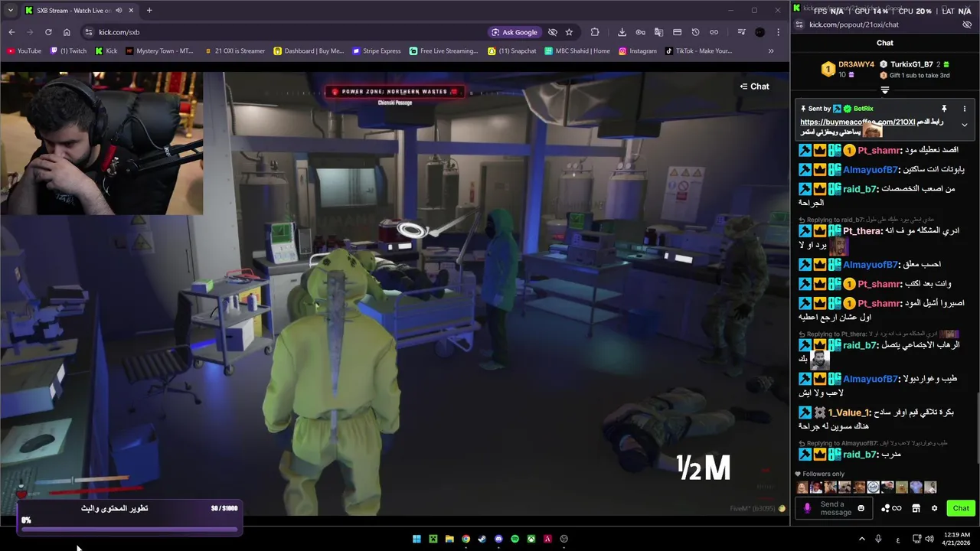Expand the hidden bookmarks chevron

click(x=771, y=51)
